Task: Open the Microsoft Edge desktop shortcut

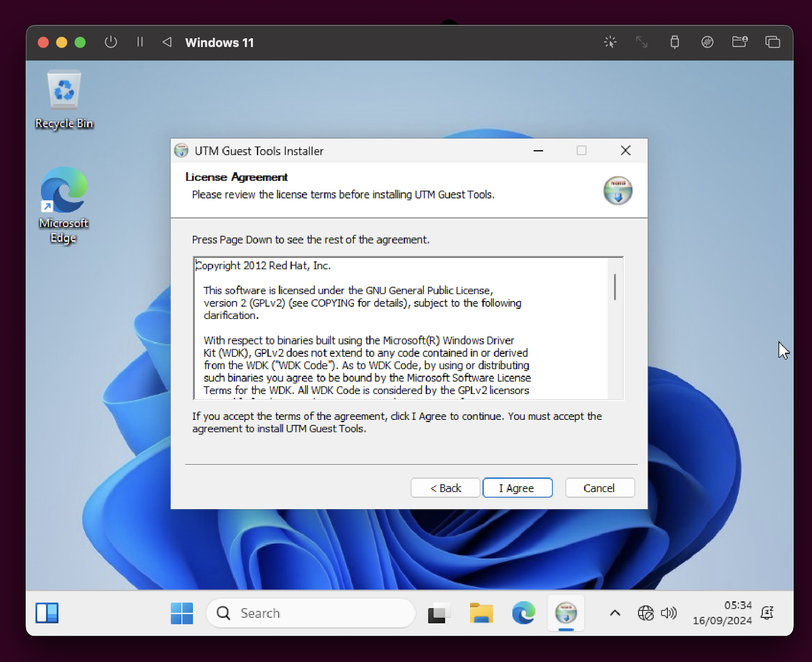Action: [64, 206]
